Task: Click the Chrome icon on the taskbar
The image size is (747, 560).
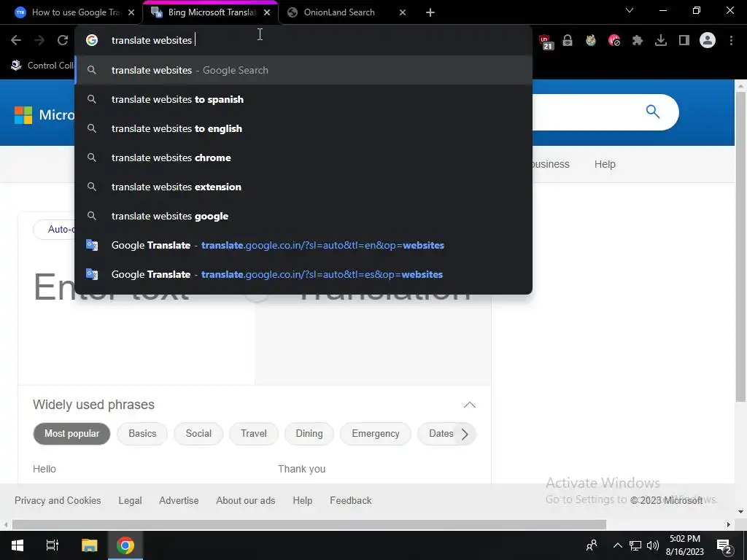Action: 125,545
